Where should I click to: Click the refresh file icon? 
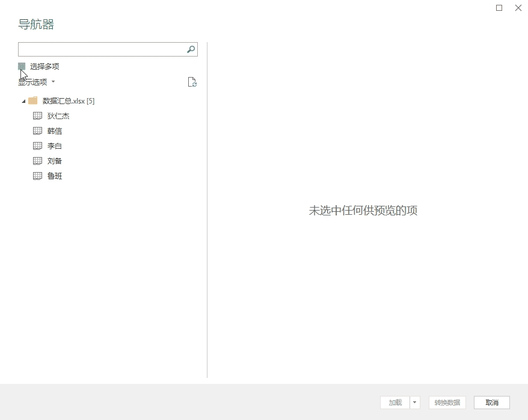[x=192, y=82]
